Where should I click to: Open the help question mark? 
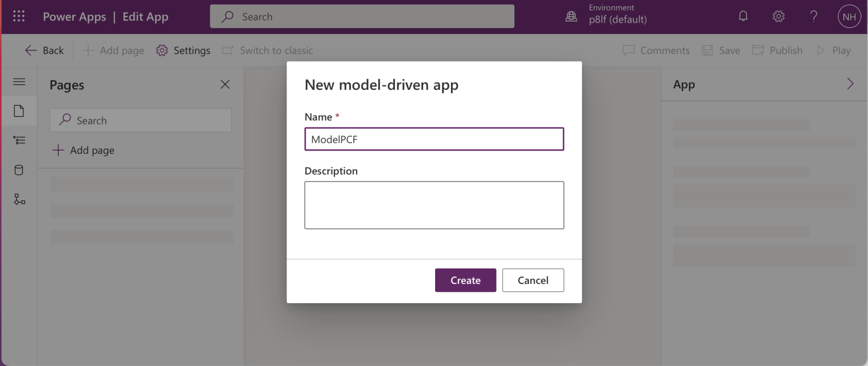814,16
